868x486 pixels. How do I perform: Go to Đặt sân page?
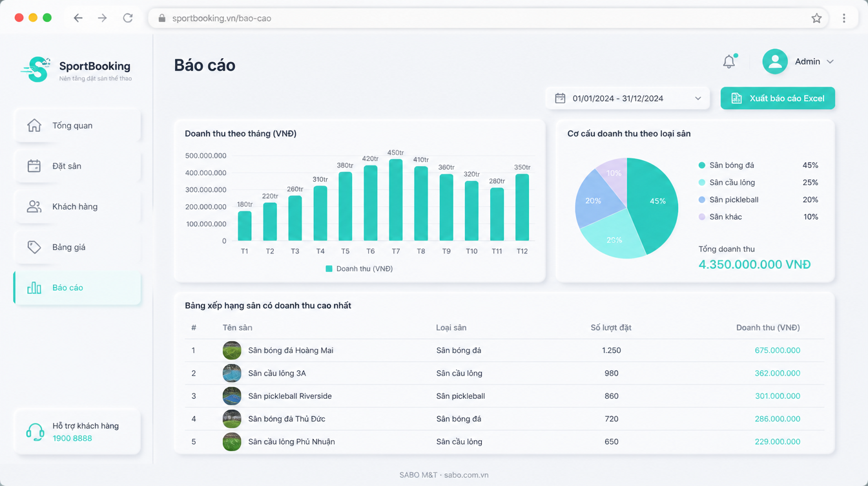(x=77, y=166)
